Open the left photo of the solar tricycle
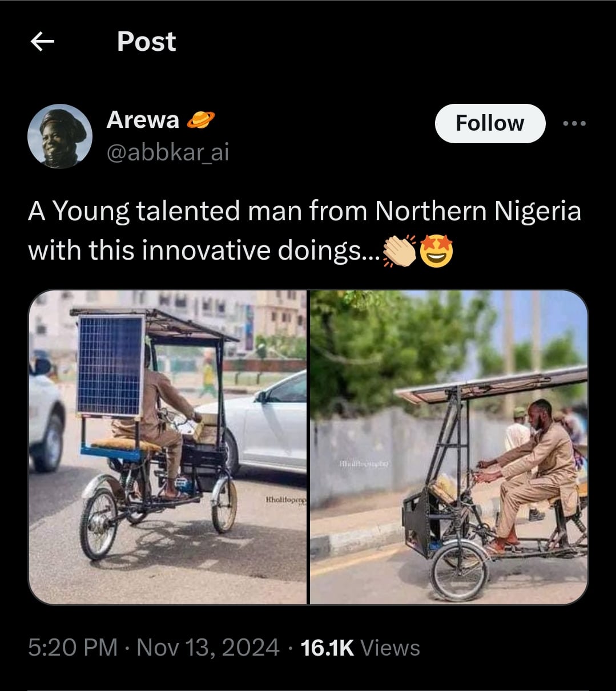Screen dimensions: 616x691 click(x=168, y=447)
